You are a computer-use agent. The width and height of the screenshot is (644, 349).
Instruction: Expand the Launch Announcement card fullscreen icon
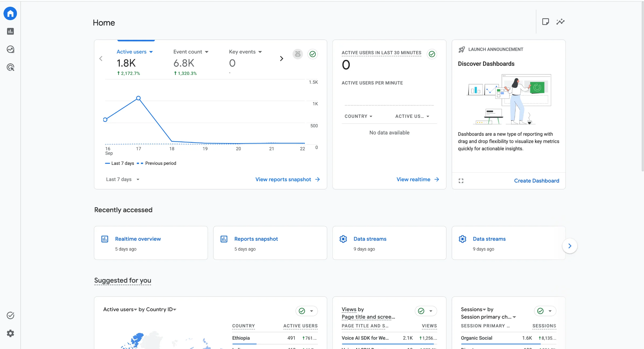[461, 181]
